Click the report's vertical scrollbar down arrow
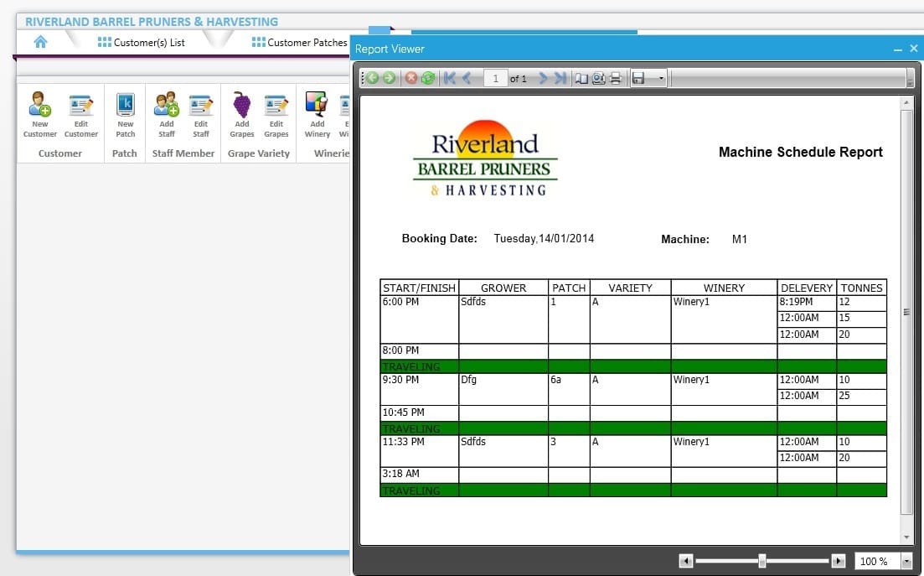Viewport: 924px width, 576px height. [x=906, y=537]
